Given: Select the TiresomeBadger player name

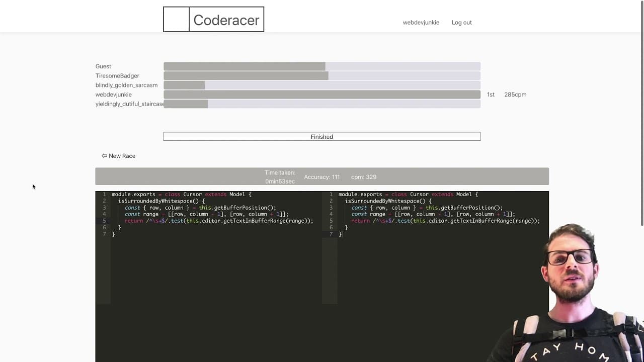Looking at the screenshot, I should click(x=117, y=76).
